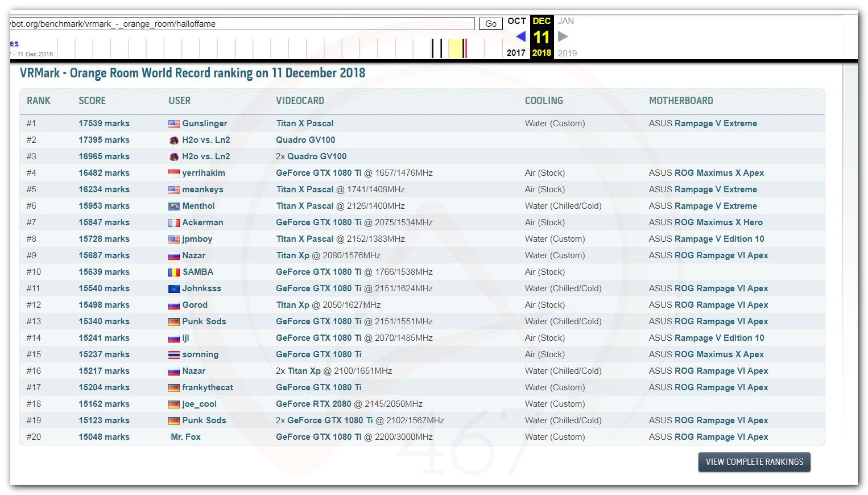Click the Go button beside the URL field
Screen dimensions: 868x495
490,24
